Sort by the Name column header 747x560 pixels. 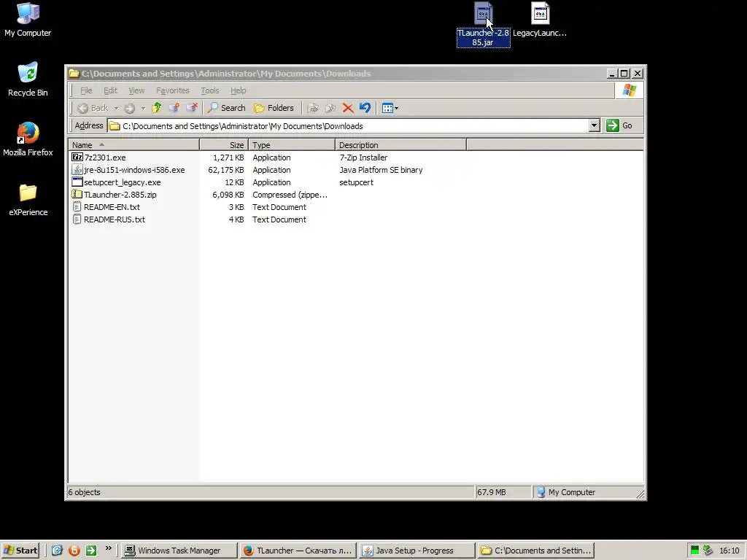pos(133,145)
